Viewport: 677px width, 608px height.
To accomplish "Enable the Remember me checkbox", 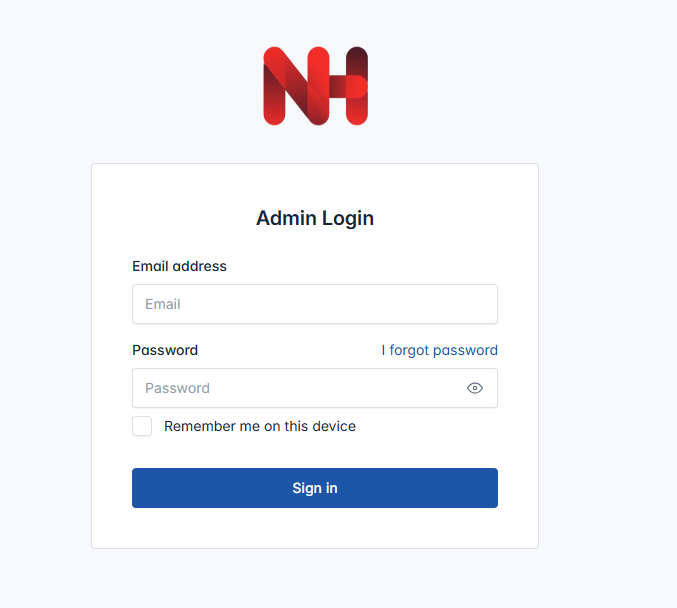I will click(142, 426).
